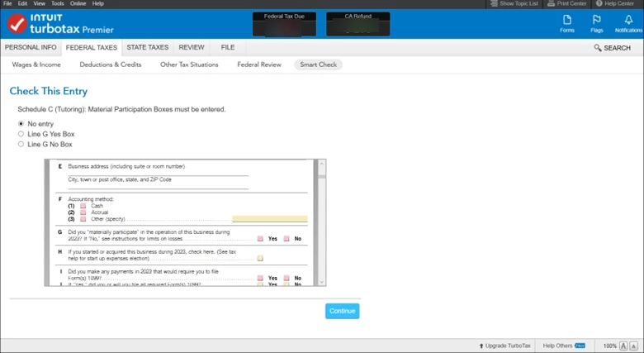Switch to the STATE TAXES tab
The height and width of the screenshot is (353, 644).
click(x=148, y=47)
